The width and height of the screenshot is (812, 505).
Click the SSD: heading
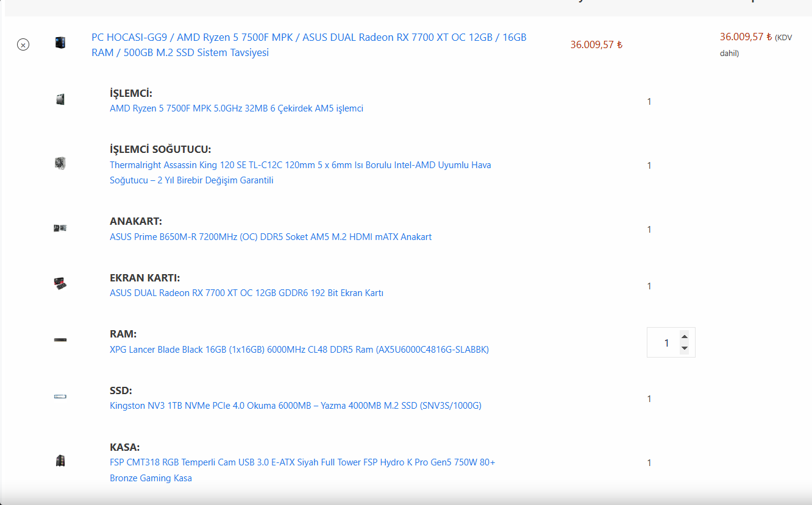pyautogui.click(x=121, y=390)
